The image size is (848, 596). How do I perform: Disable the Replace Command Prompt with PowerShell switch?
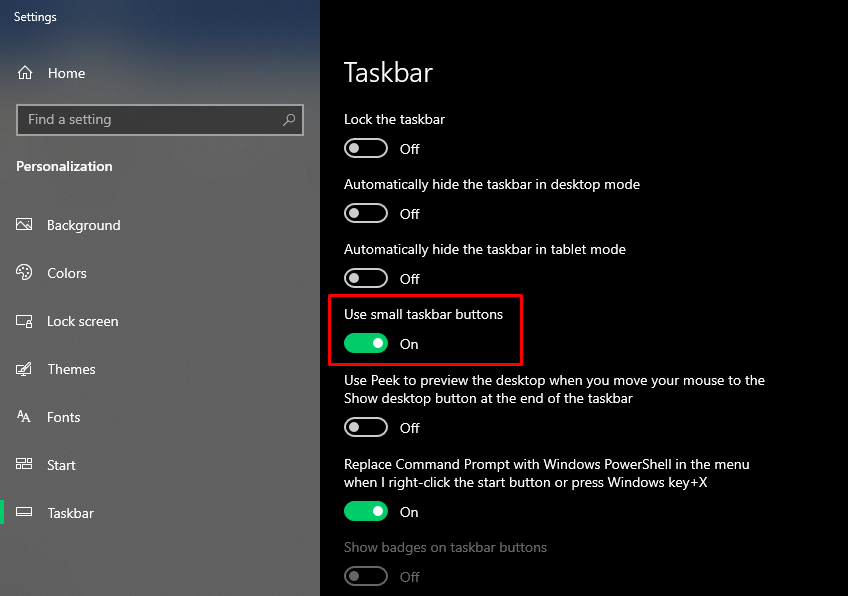pyautogui.click(x=366, y=511)
